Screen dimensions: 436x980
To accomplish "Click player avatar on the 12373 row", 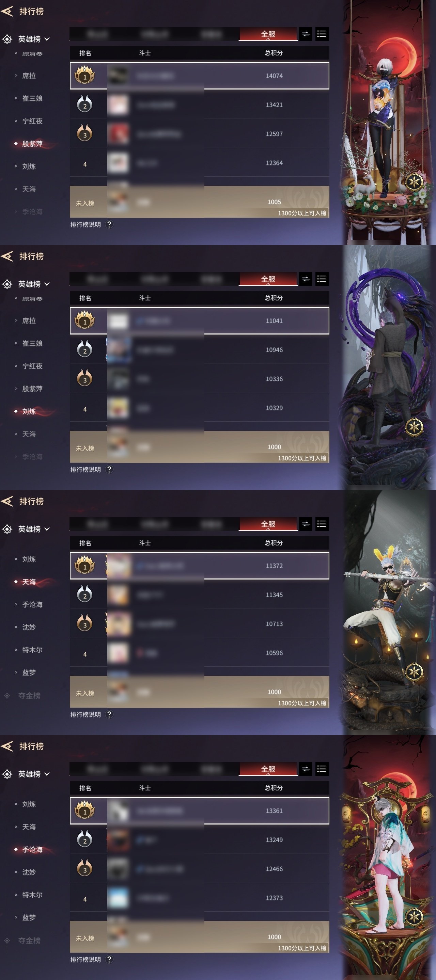I will 118,898.
